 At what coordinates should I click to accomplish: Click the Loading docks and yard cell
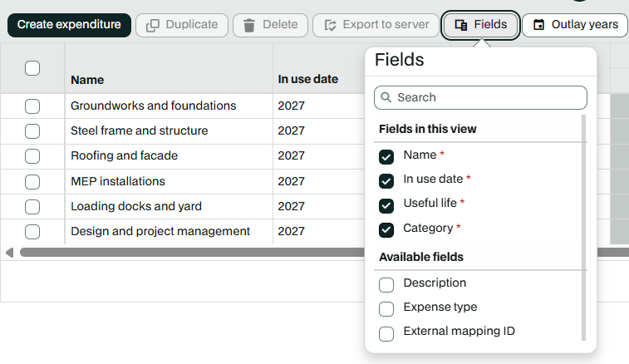169,206
